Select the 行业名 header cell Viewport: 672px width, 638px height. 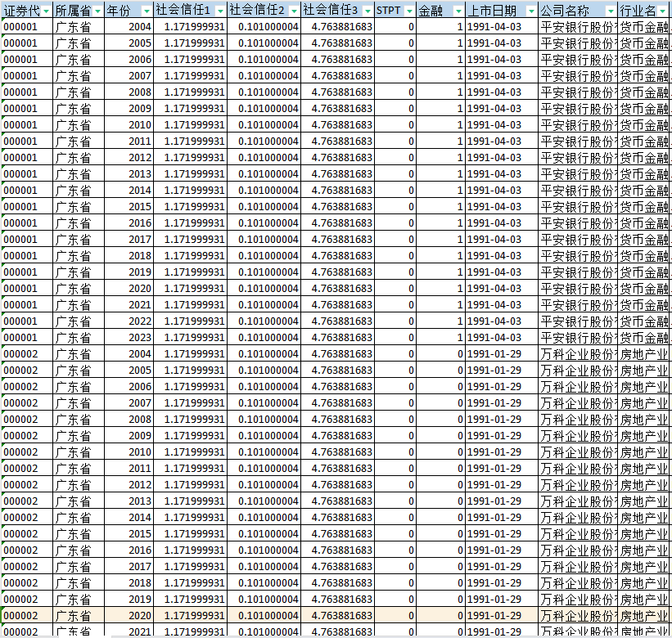(x=644, y=11)
